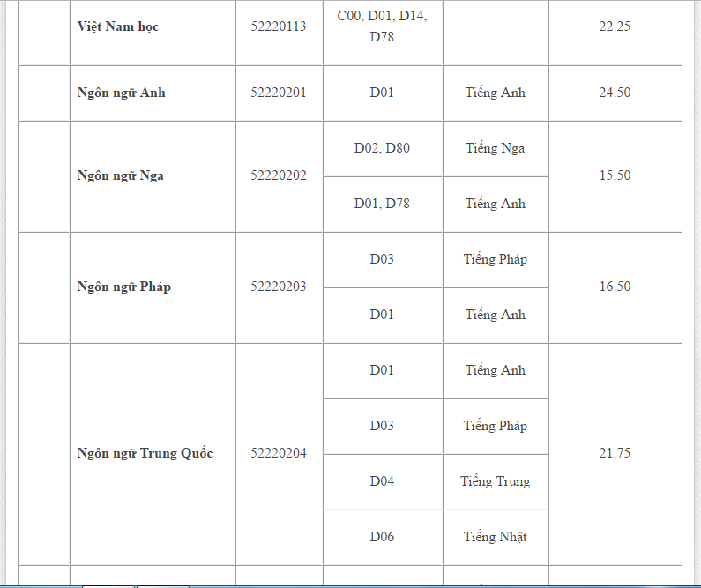Select the 21.75 score cell

click(615, 453)
